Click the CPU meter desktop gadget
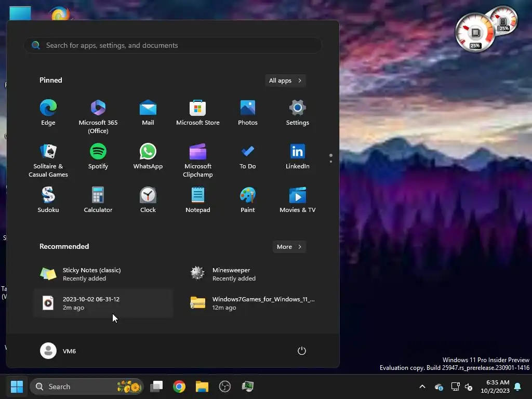 pos(475,33)
